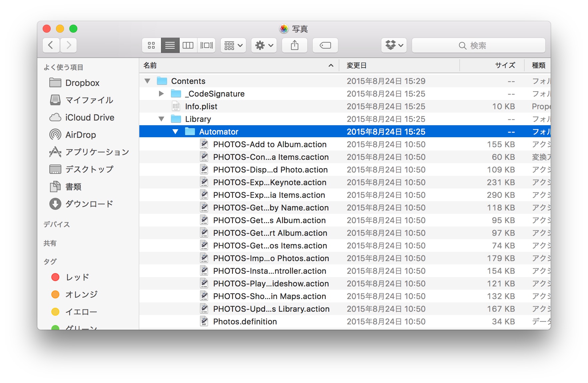Click the 10 KB size of Info.plist
Screen dimensions: 588x383
[504, 106]
